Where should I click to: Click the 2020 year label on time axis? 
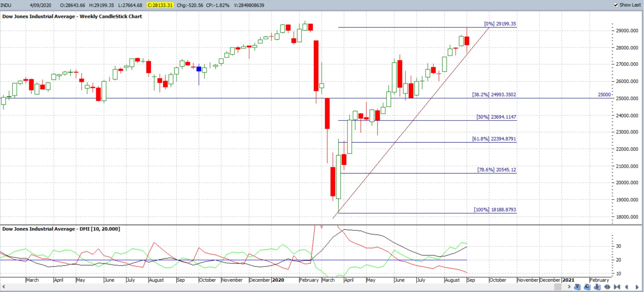coord(278,280)
